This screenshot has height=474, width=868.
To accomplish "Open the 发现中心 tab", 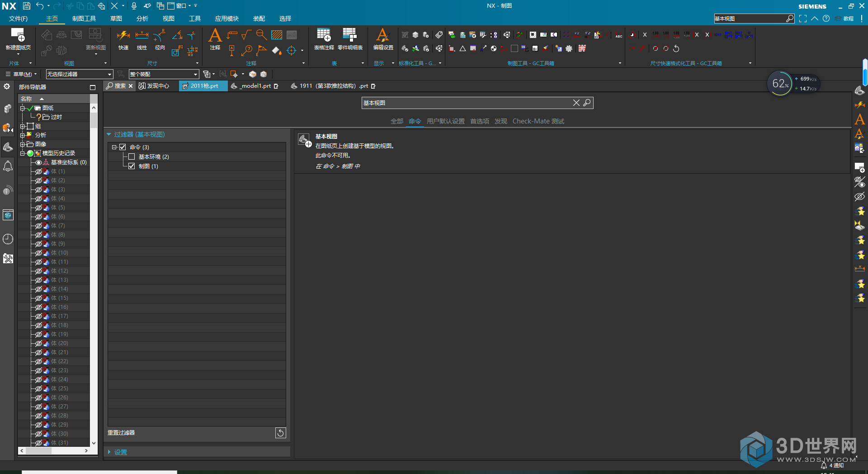I will pyautogui.click(x=154, y=86).
